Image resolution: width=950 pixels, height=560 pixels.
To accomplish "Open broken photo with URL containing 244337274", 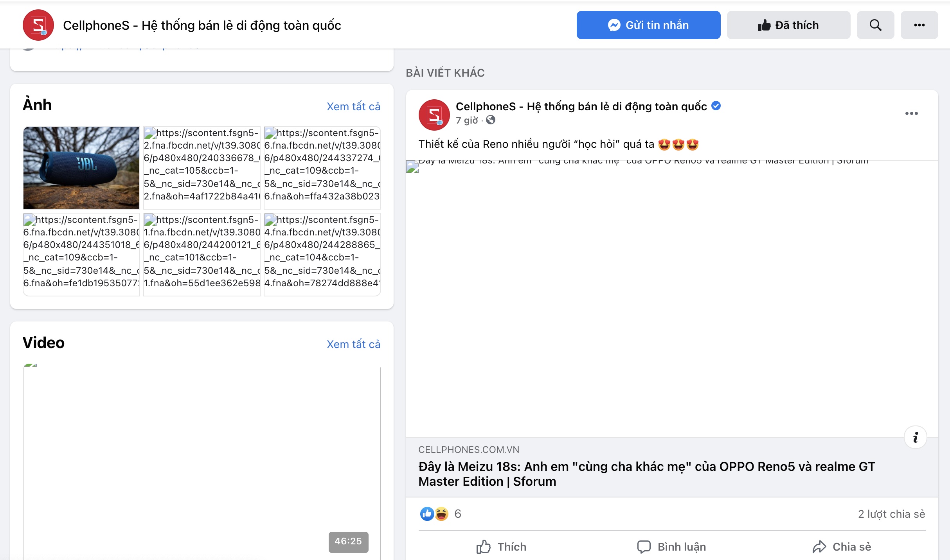I will pyautogui.click(x=322, y=167).
